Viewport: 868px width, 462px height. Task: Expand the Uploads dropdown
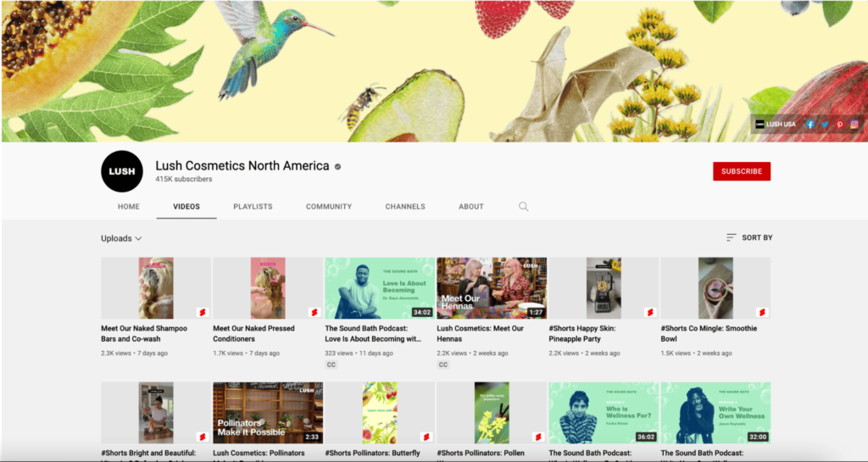pos(121,238)
